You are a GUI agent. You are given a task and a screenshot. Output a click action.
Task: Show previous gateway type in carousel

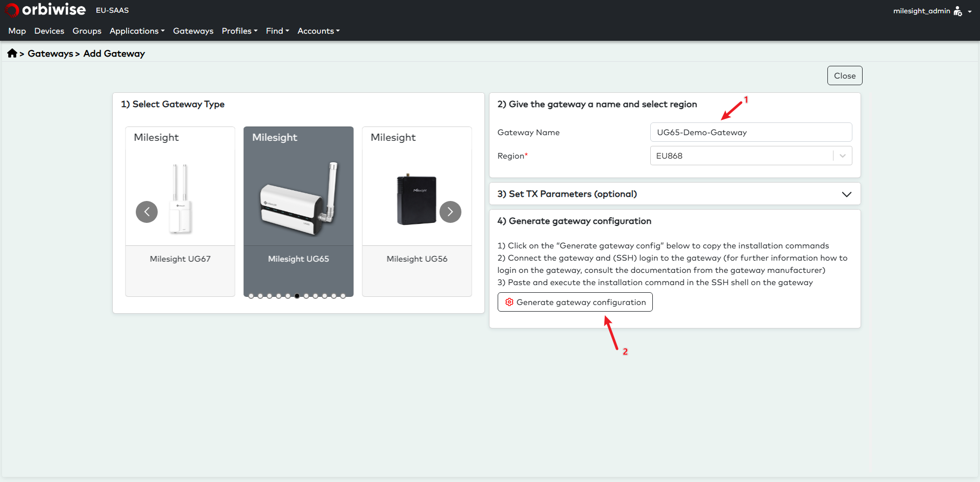tap(146, 212)
